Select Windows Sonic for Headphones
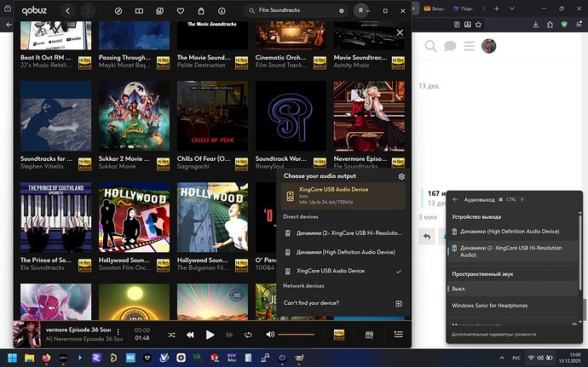Viewport: 588px width, 367px height. (512, 306)
